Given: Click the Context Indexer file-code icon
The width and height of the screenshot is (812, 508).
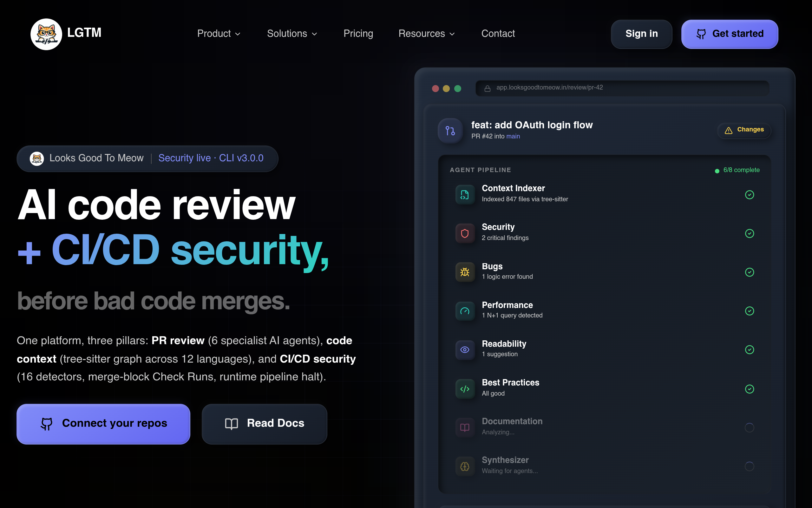Looking at the screenshot, I should pyautogui.click(x=465, y=195).
